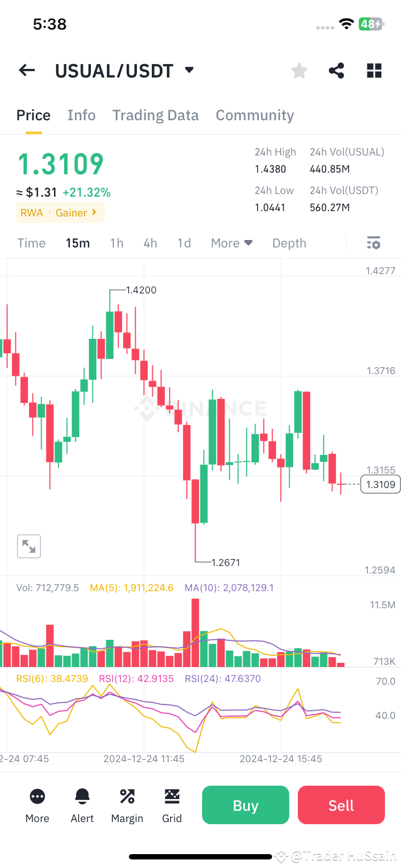The image size is (401, 868).
Task: Expand the Gainer tag details
Action: pos(72,212)
